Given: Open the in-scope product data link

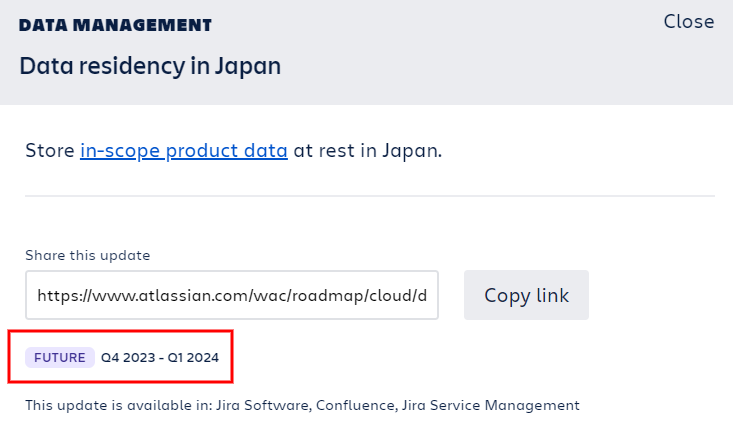Looking at the screenshot, I should [184, 151].
